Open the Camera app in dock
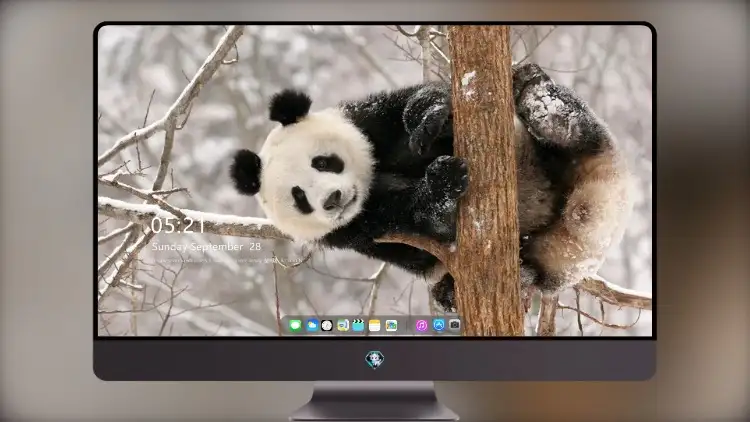Screen dimensions: 750x422 point(454,325)
